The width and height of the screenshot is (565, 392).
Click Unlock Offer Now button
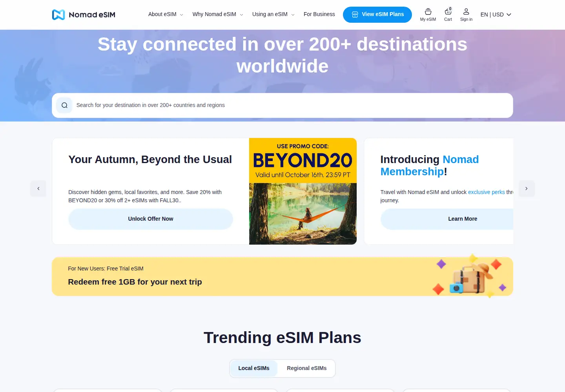pyautogui.click(x=151, y=219)
